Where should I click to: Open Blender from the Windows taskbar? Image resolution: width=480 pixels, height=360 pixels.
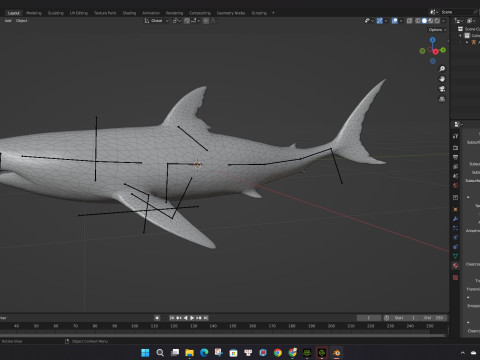(x=336, y=353)
